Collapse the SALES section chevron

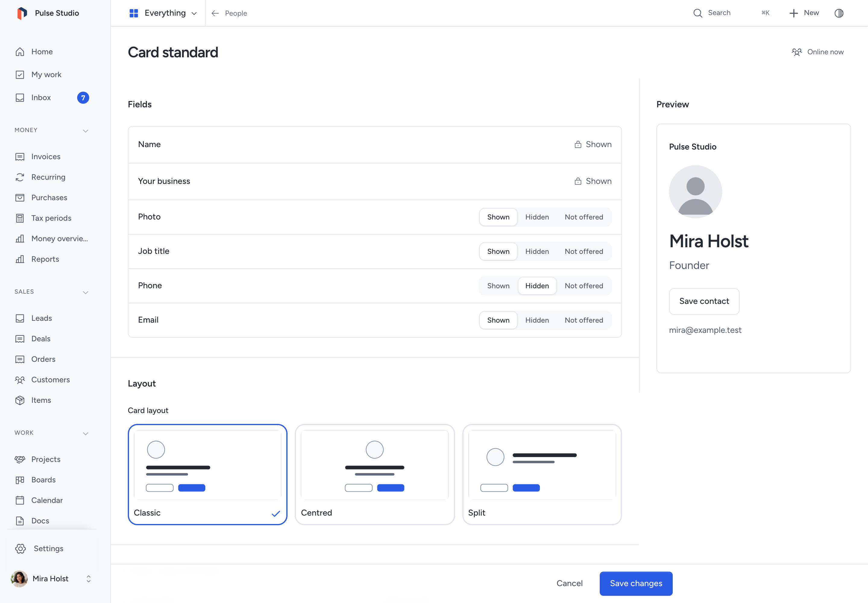tap(86, 292)
